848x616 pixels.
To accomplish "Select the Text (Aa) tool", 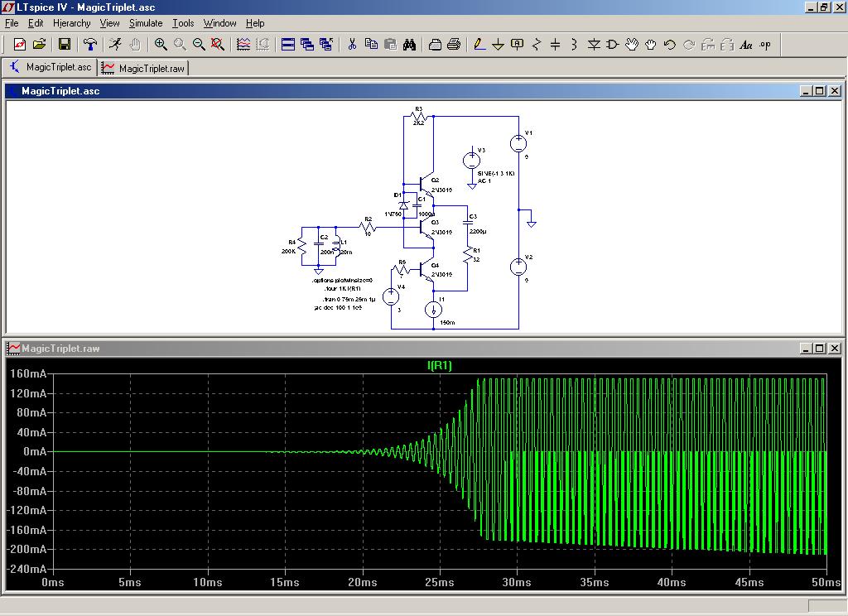I will pyautogui.click(x=746, y=45).
